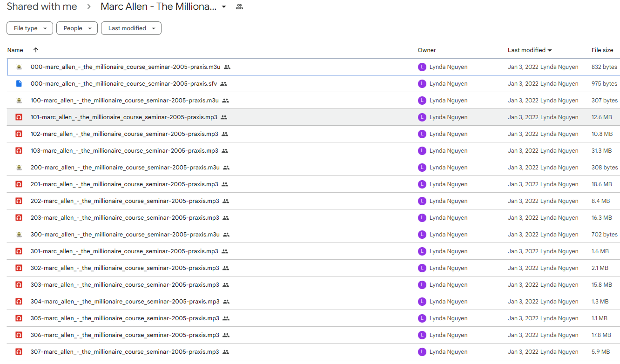Select file 300-marc_allen praxis.m3u name
This screenshot has height=364, width=620.
point(125,235)
